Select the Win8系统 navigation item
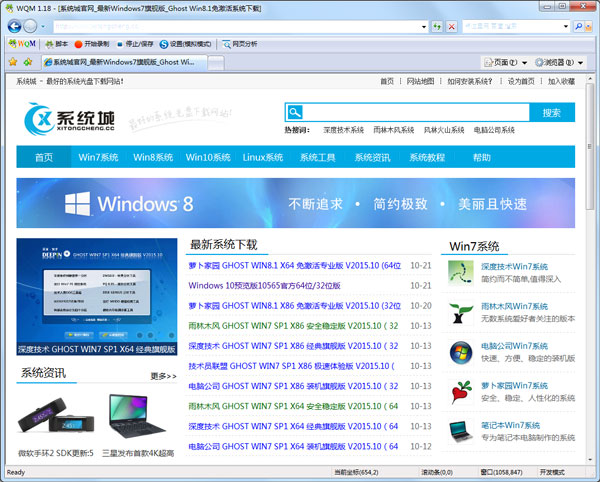600x482 pixels. click(x=153, y=157)
